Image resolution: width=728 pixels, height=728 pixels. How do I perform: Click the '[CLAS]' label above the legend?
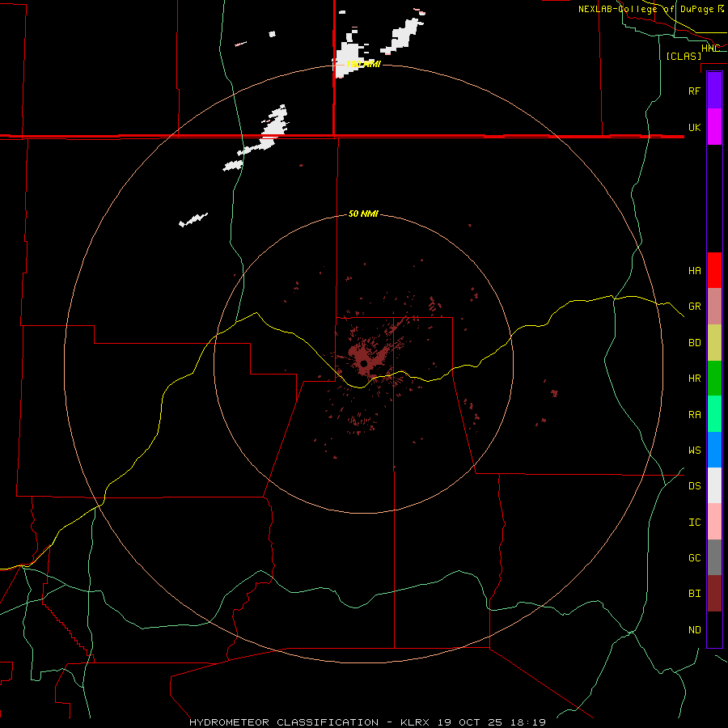point(684,56)
